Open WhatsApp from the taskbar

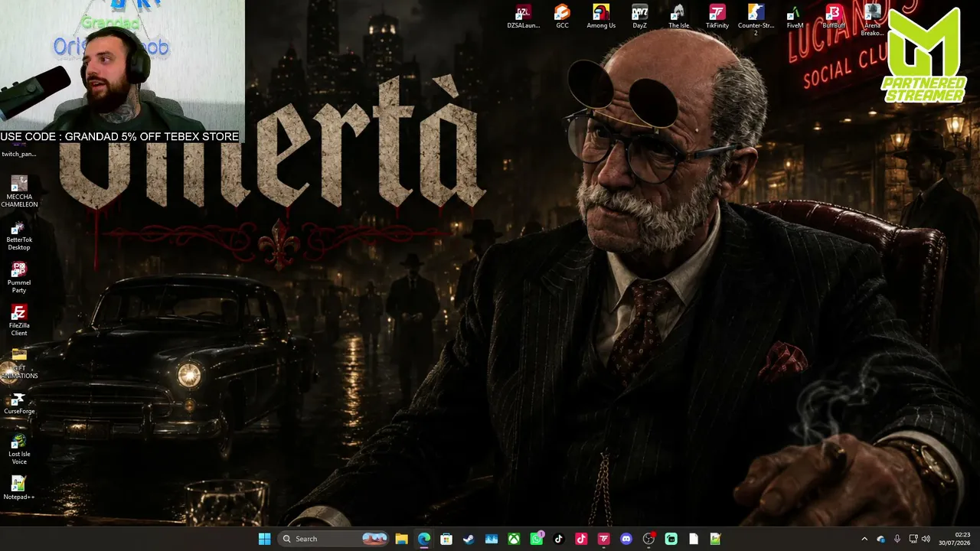click(537, 539)
